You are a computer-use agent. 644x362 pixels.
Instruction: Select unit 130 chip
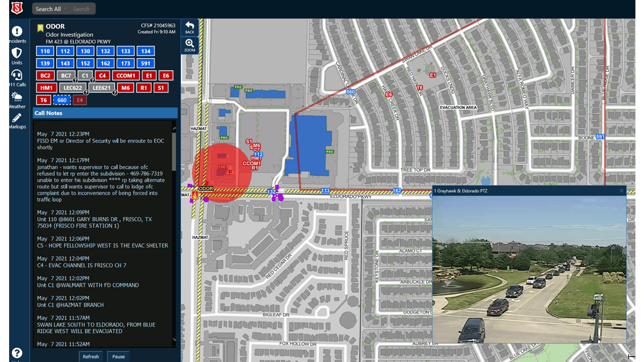85,51
